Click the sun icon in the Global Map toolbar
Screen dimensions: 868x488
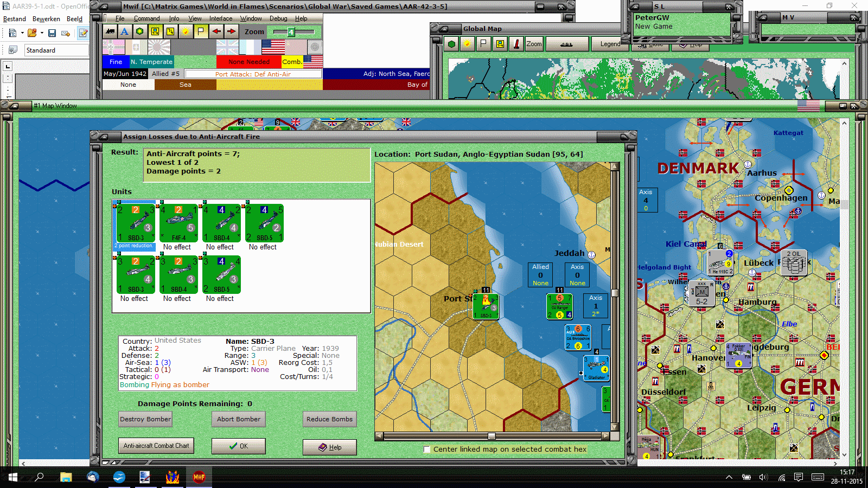click(467, 44)
